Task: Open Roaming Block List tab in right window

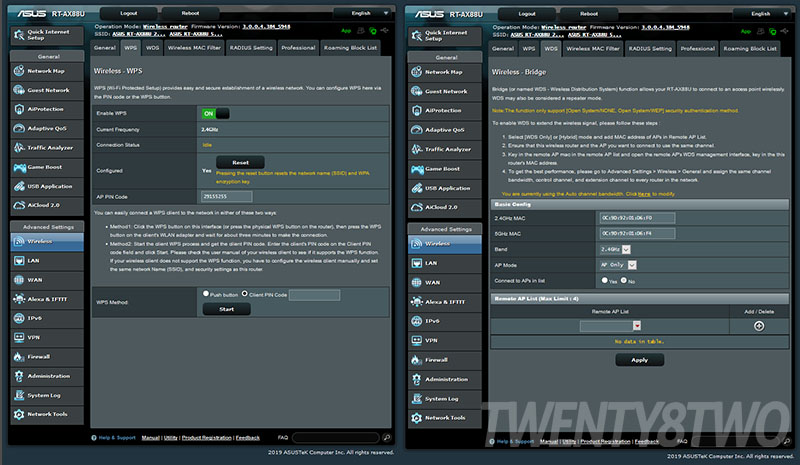Action: 749,48
